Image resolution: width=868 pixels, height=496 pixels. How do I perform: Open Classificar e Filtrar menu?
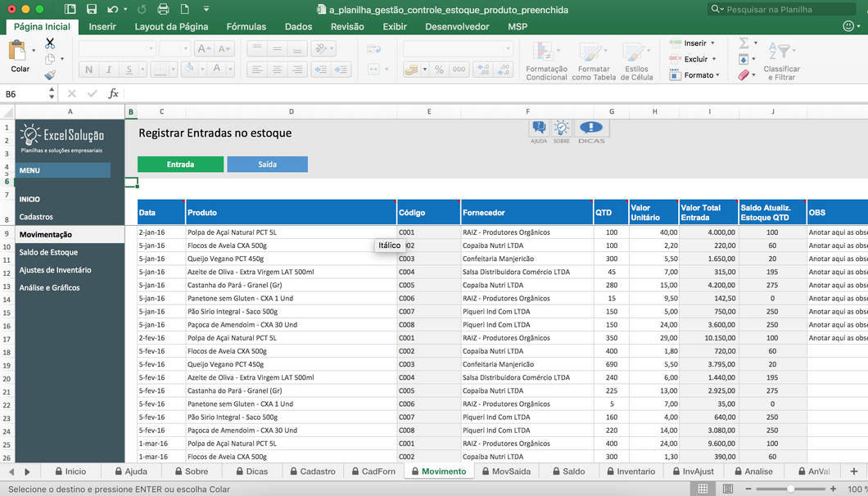[781, 61]
